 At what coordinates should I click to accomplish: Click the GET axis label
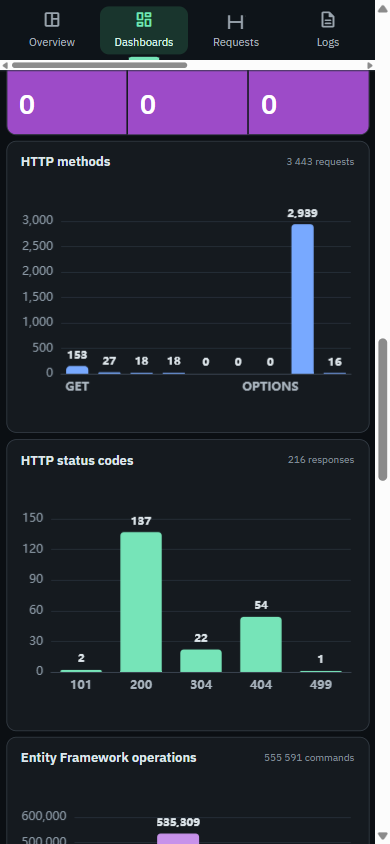[77, 386]
